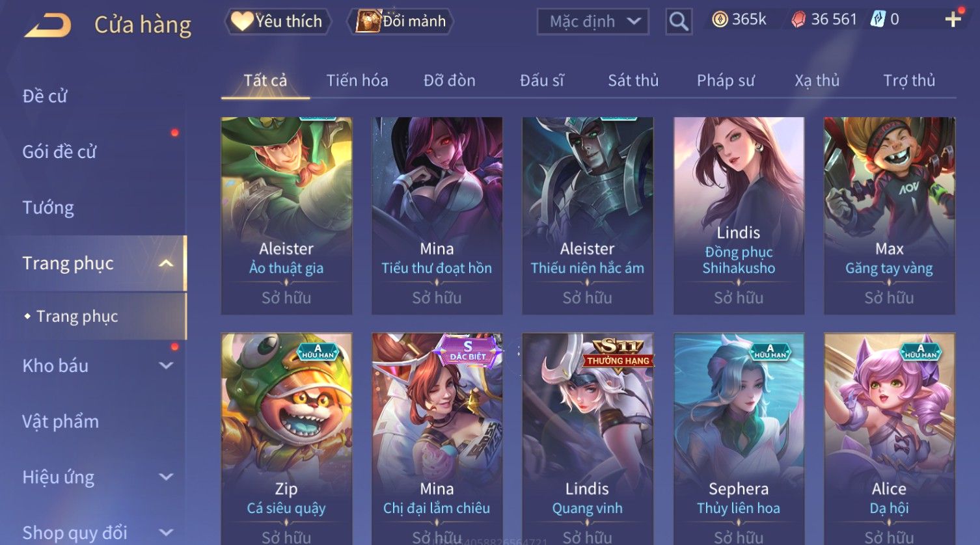Open Yêu thích heart favorites
Screen dimensions: 980x545
277,21
